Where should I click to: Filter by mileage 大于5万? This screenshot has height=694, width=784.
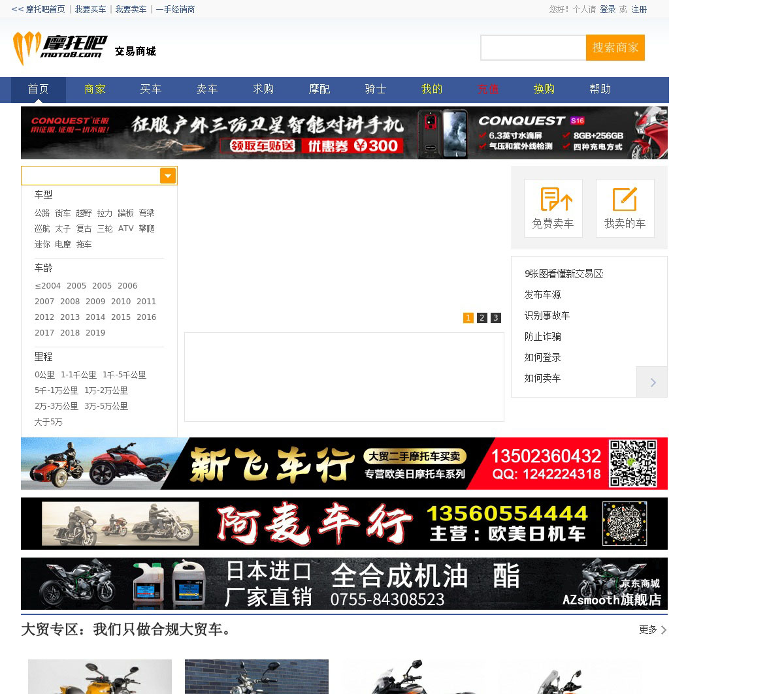click(x=48, y=422)
